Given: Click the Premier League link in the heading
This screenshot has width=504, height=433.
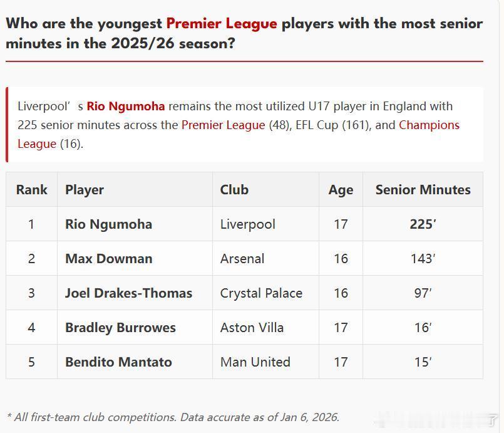Looking at the screenshot, I should pyautogui.click(x=222, y=24).
